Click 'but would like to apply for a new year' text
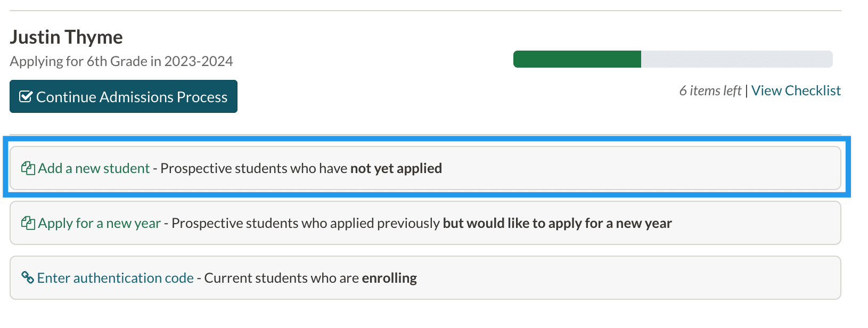 pyautogui.click(x=557, y=223)
